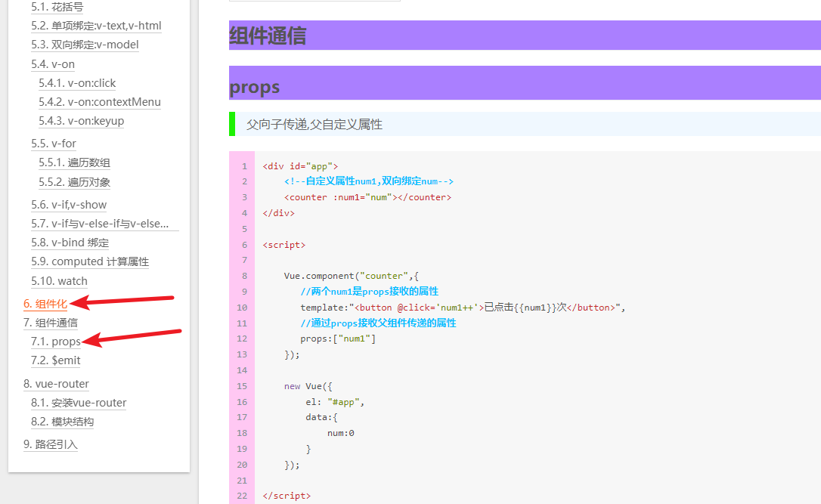Click code line <div id="app">

[x=301, y=166]
